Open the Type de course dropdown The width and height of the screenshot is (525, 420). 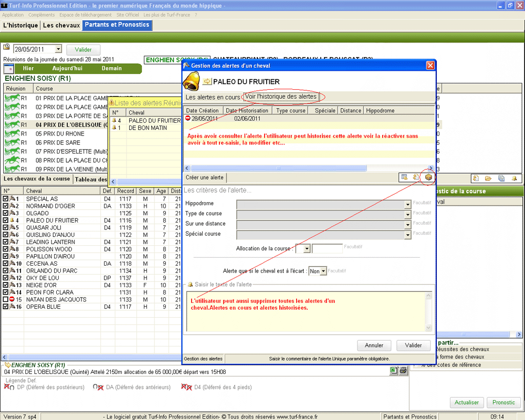[x=407, y=214]
